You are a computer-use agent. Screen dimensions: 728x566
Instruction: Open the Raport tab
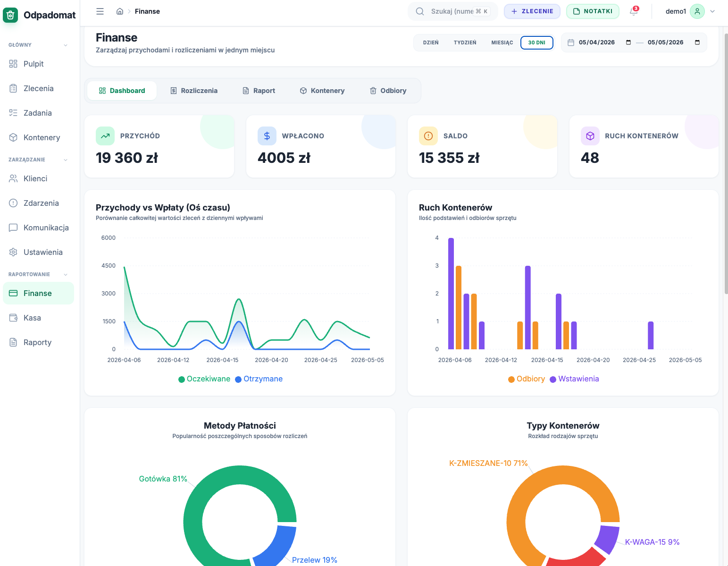pos(259,91)
